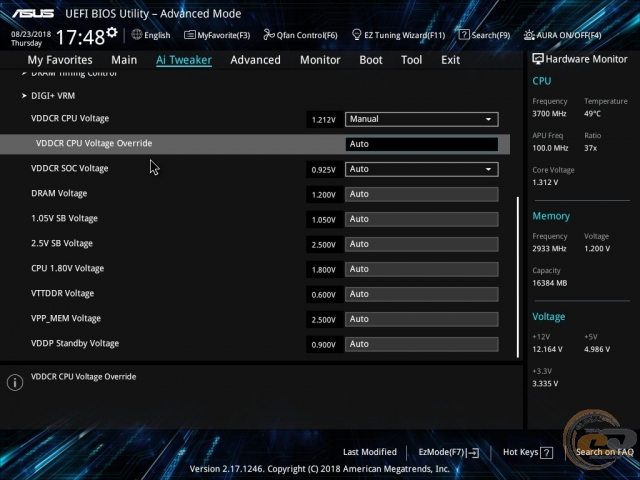Image resolution: width=640 pixels, height=480 pixels.
Task: Click the 17:48 clock display
Action: pos(80,38)
